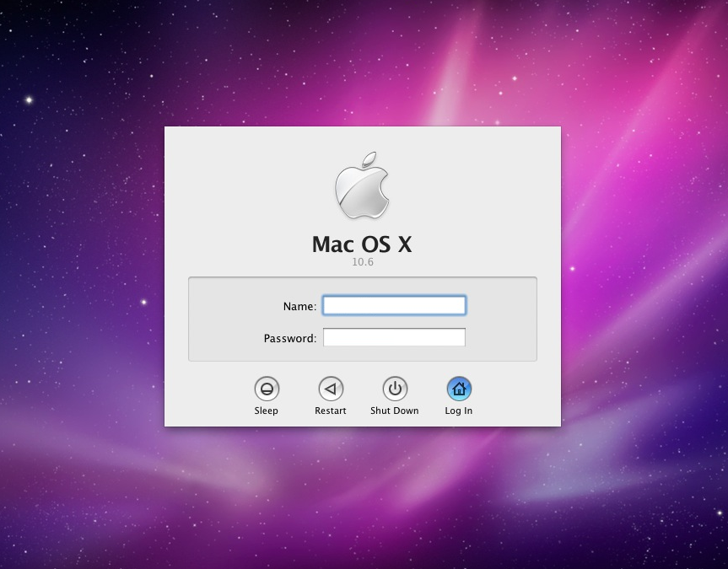Click the Restart icon button
Viewport: 728px width, 569px height.
coord(331,389)
